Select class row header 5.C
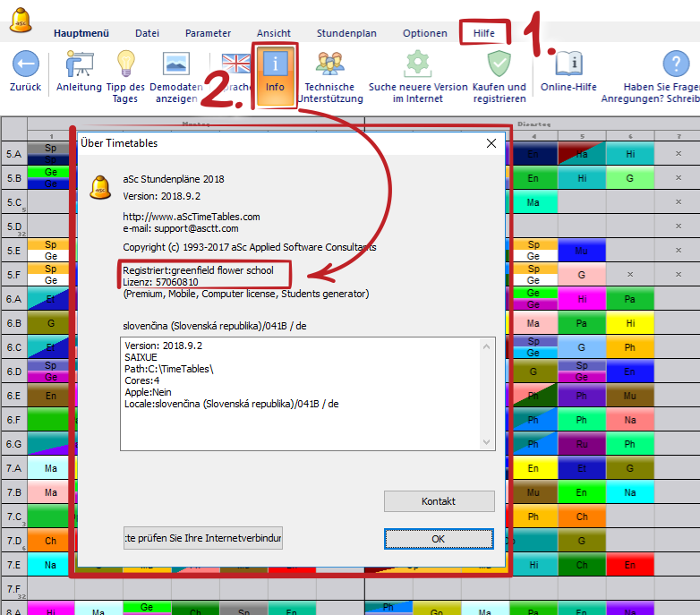Screen dimensions: 700x615 (14, 202)
